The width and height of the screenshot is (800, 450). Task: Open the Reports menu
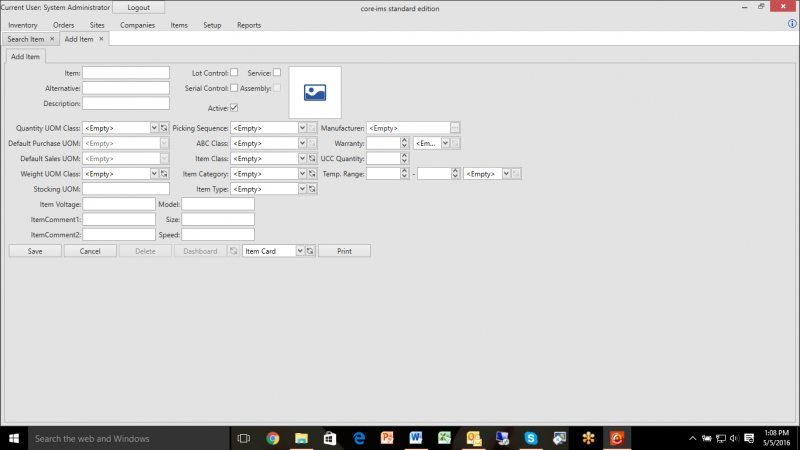249,25
